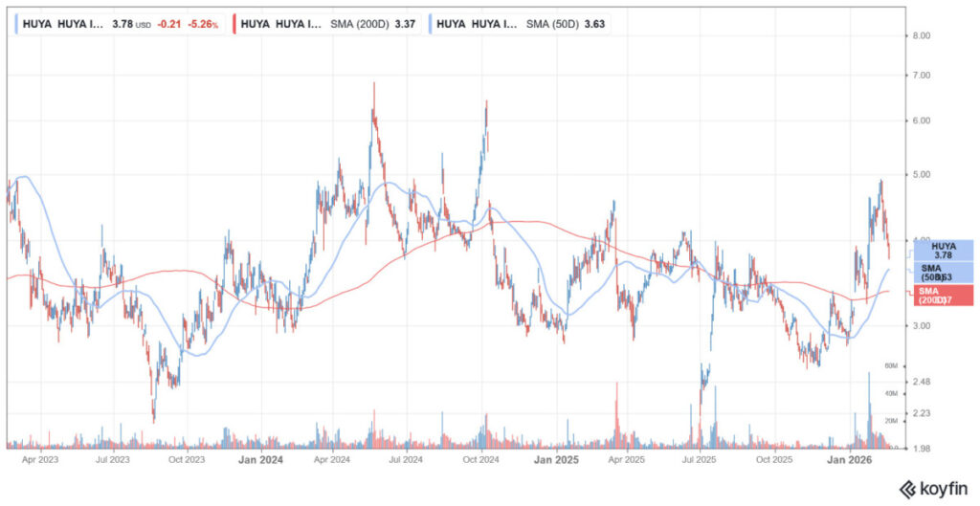Click the Jan 2025 date label
This screenshot has width=980, height=506.
point(555,460)
